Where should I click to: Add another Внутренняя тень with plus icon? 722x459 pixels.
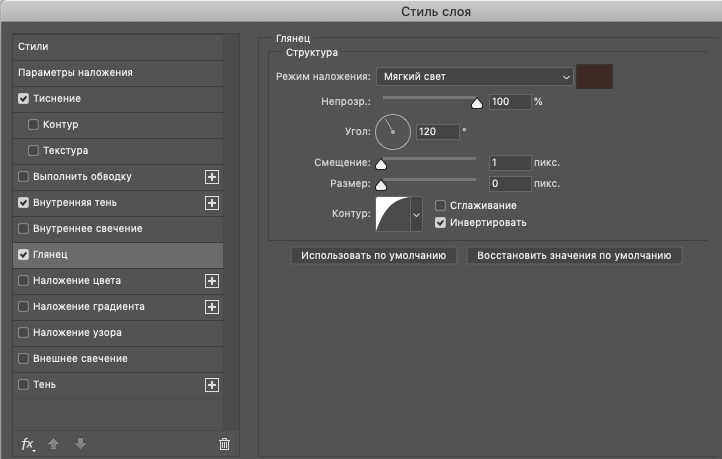point(212,203)
